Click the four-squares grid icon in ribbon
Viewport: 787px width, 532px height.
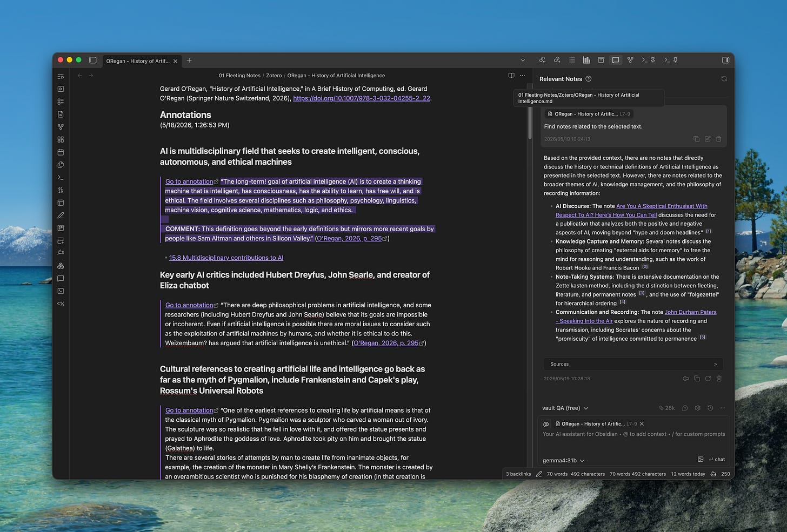61,139
